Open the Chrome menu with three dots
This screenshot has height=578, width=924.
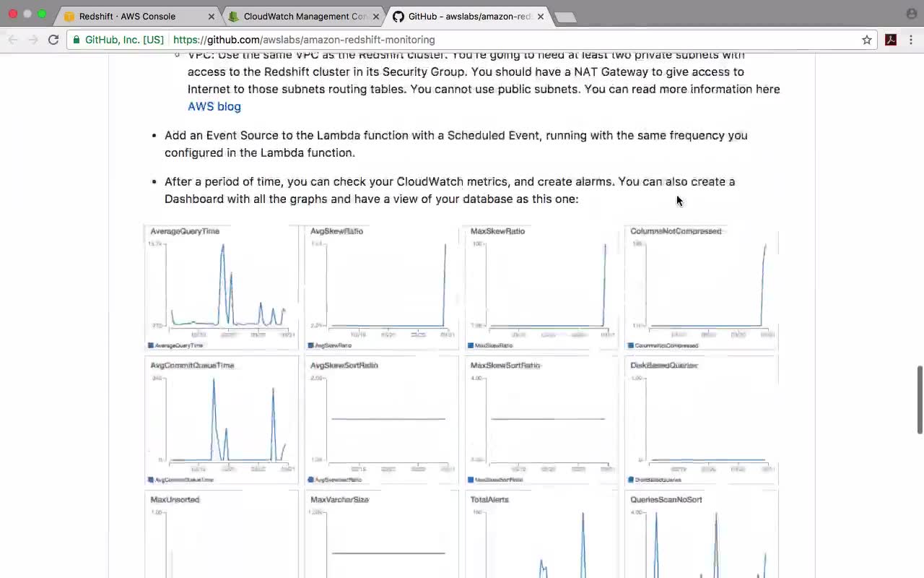tap(912, 40)
